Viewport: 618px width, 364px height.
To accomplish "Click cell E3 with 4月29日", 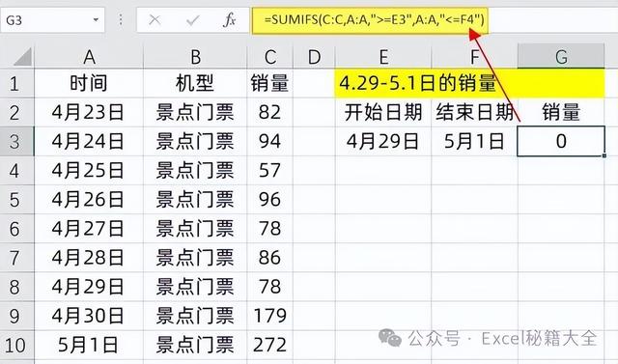I will point(383,141).
